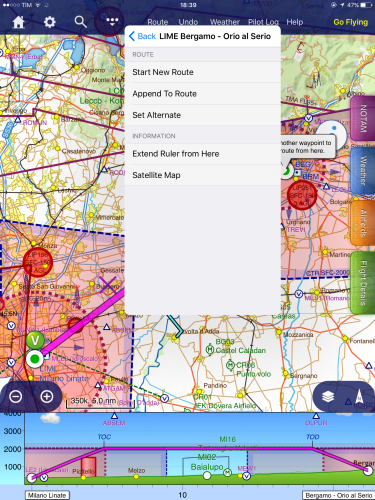375x500 pixels.
Task: Select Start New Route
Action: 202,72
